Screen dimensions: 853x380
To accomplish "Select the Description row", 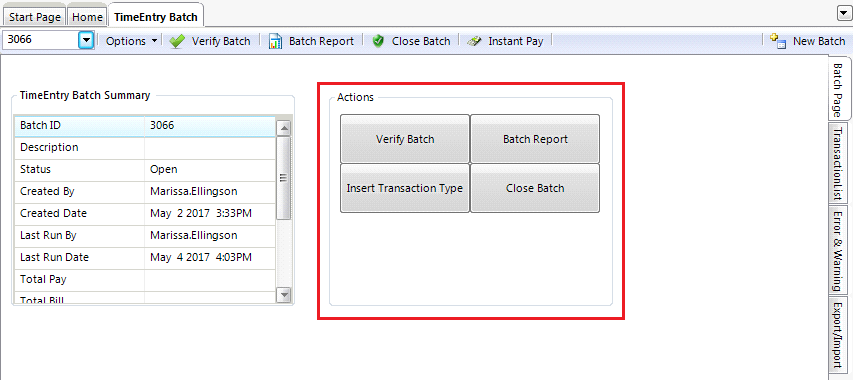I will coord(145,147).
